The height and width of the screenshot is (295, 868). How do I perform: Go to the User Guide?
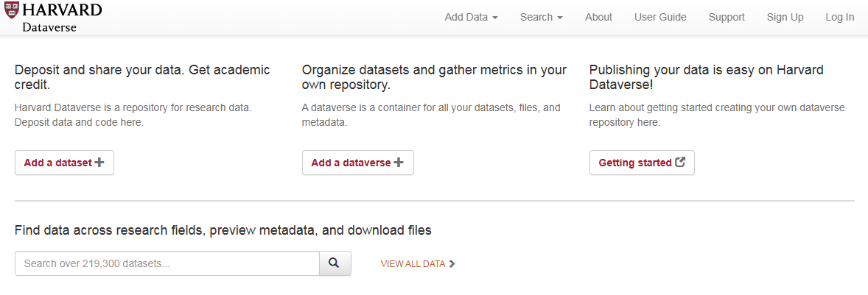660,17
